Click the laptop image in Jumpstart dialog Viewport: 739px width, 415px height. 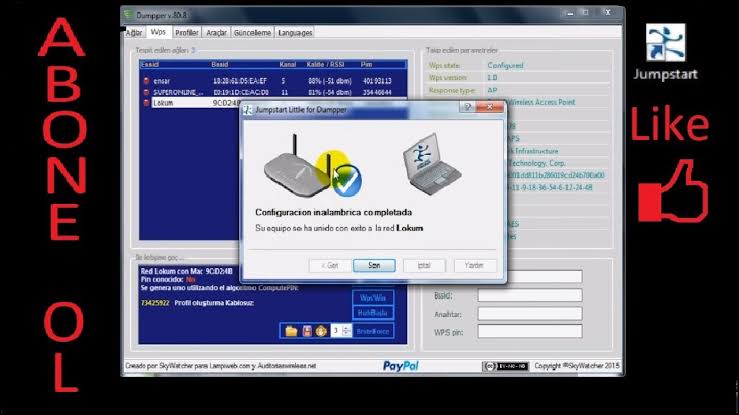[431, 163]
